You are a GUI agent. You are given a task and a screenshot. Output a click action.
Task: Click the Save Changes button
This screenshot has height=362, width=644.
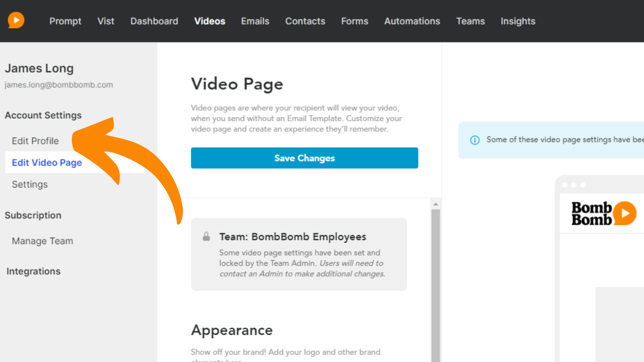305,158
